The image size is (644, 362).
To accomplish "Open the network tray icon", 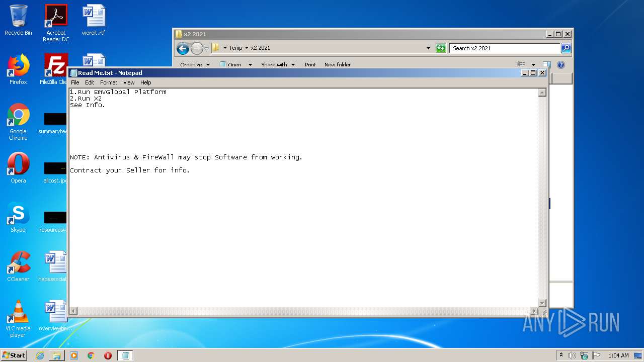I will click(x=584, y=355).
